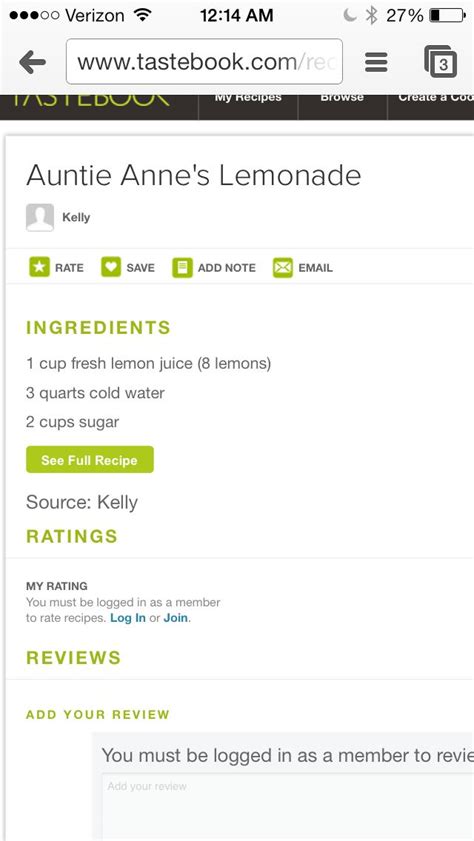Screen dimensions: 474x841
Task: Click the star Rate icon
Action: 39,268
